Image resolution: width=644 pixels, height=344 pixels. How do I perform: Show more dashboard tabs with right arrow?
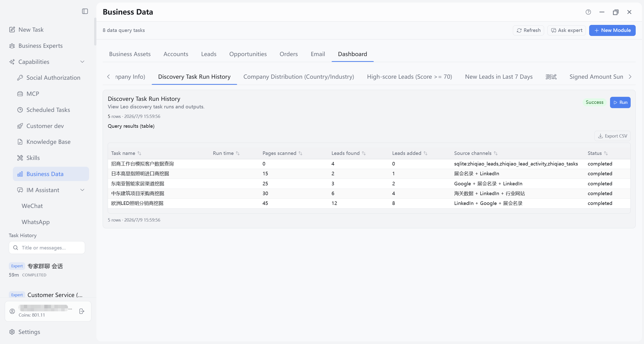pos(630,77)
